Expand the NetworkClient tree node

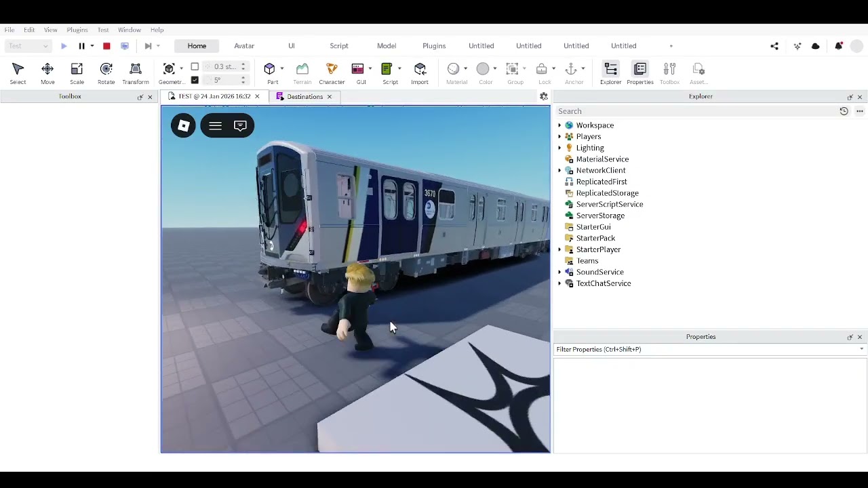pos(559,170)
